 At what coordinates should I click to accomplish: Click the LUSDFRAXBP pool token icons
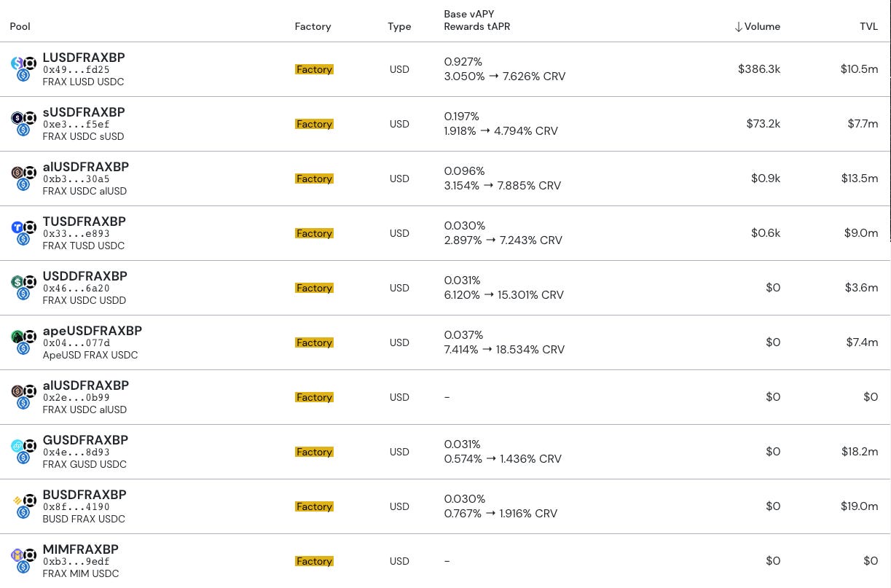click(23, 69)
